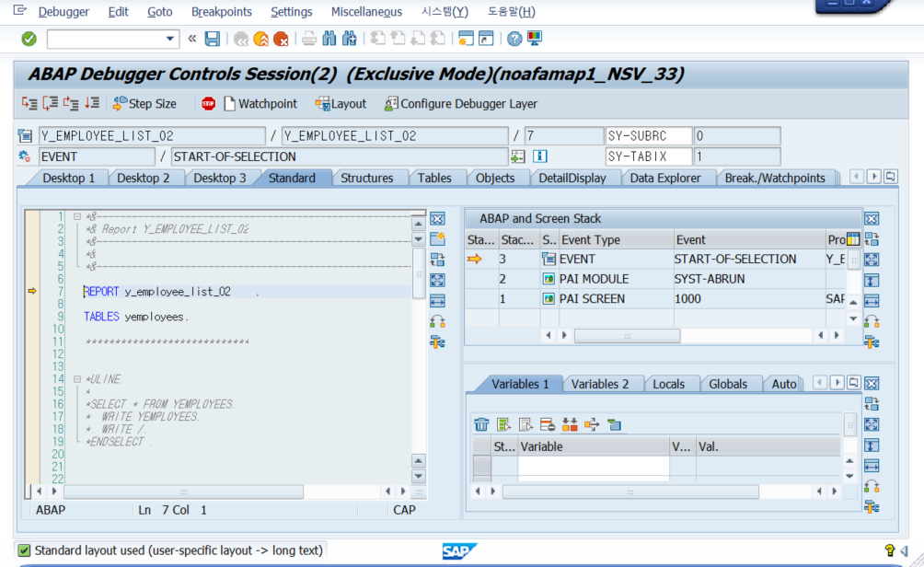Close the ABAP and Screen Stack tool
The height and width of the screenshot is (567, 924).
pyautogui.click(x=872, y=219)
